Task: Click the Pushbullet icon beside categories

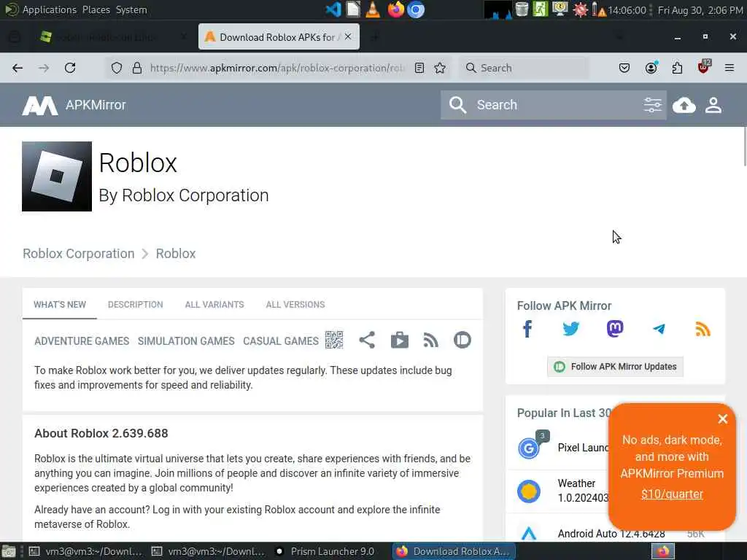Action: pos(462,340)
